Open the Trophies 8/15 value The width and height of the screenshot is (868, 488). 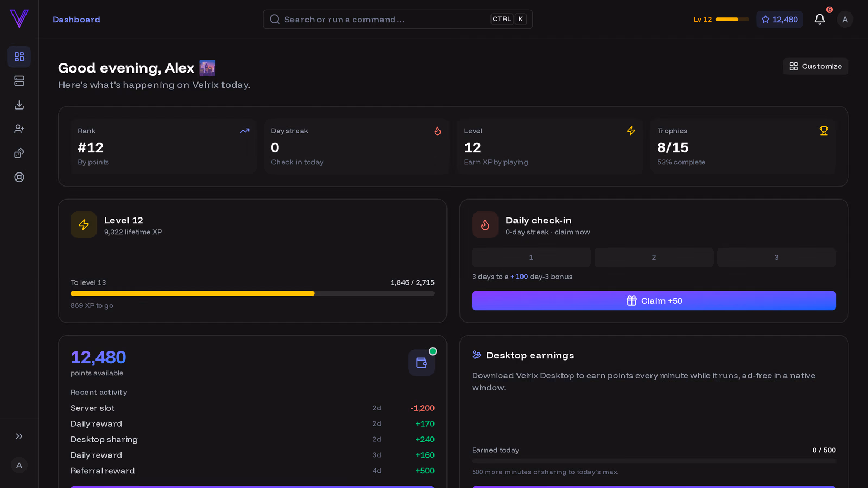(673, 147)
